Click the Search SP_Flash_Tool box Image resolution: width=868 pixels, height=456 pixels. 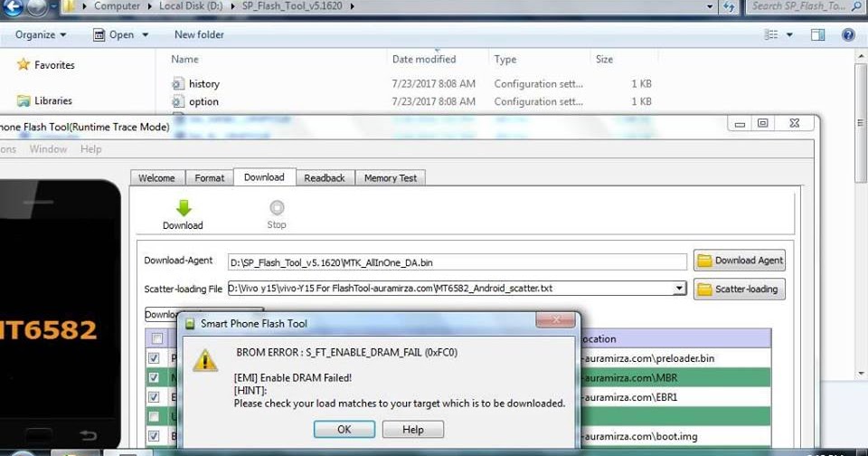(806, 6)
